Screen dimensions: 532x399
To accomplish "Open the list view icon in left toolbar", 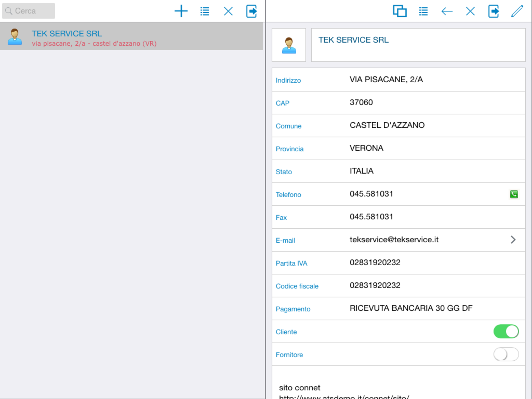I will click(204, 11).
